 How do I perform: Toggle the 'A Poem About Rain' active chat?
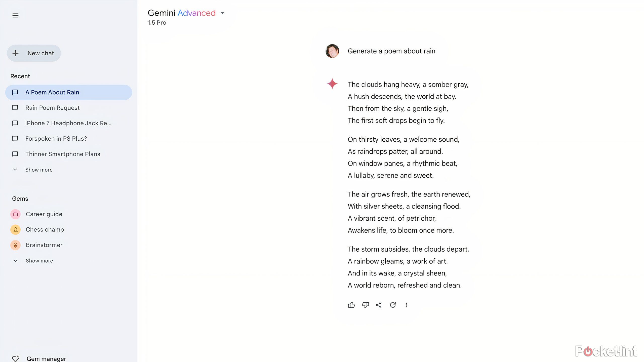coord(69,92)
